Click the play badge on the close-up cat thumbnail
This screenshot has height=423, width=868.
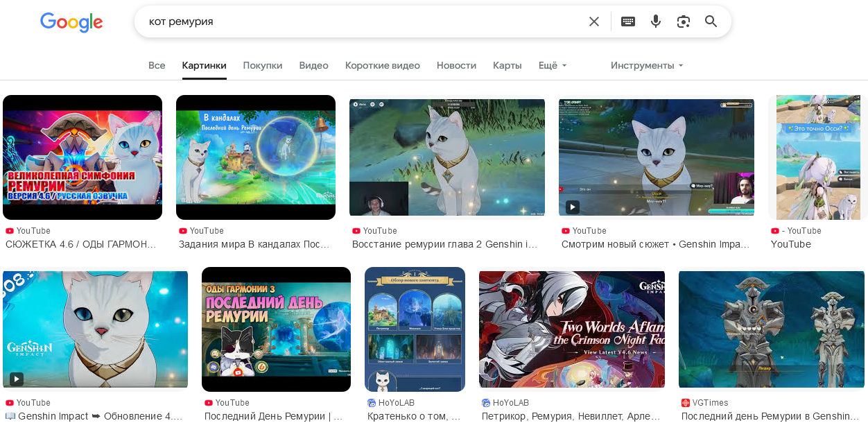click(17, 379)
